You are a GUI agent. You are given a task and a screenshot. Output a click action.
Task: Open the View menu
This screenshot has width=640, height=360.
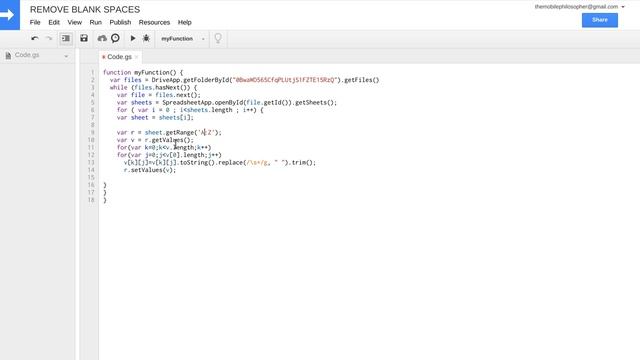click(75, 22)
